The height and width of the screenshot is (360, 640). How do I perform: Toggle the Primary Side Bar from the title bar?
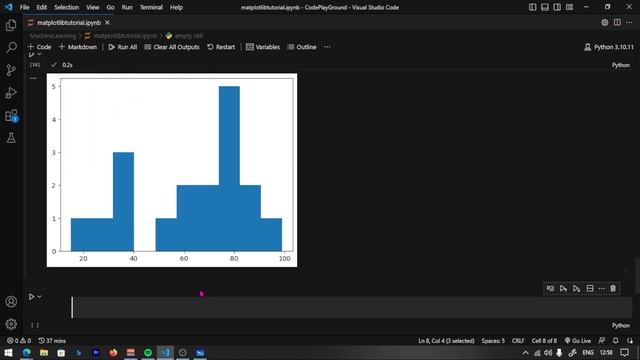[x=533, y=7]
